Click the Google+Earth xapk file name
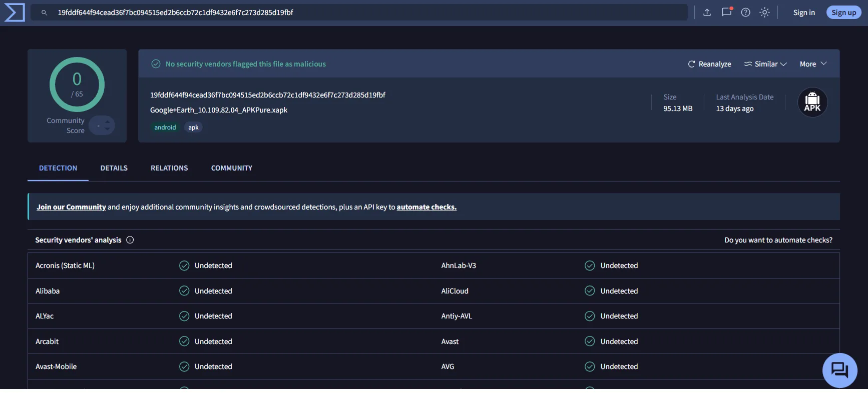The width and height of the screenshot is (868, 393). pyautogui.click(x=219, y=110)
